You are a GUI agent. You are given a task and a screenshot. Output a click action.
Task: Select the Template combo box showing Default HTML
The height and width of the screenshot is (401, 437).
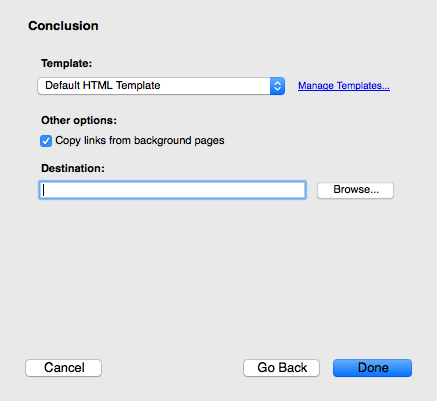[x=161, y=86]
